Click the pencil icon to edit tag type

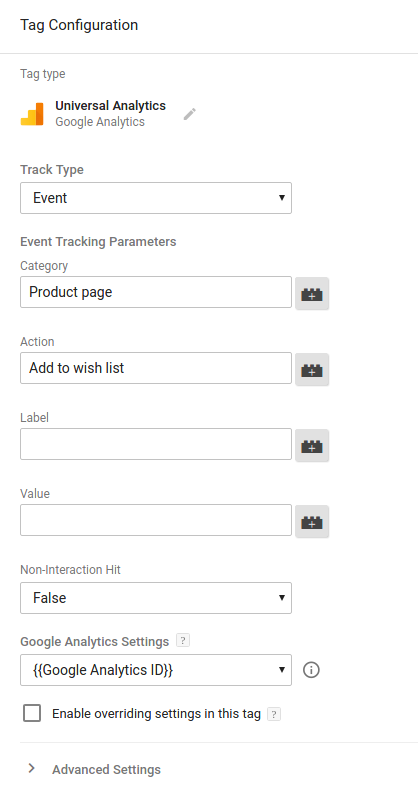tap(189, 114)
